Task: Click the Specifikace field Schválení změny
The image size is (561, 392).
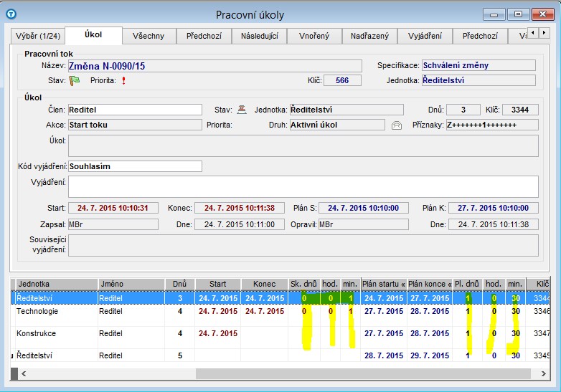Action: (478, 65)
